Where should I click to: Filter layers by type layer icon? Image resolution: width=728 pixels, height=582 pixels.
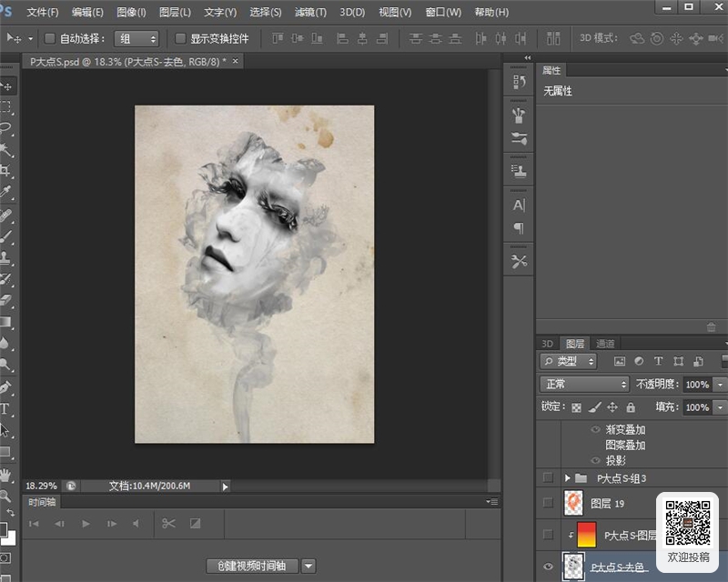click(658, 361)
